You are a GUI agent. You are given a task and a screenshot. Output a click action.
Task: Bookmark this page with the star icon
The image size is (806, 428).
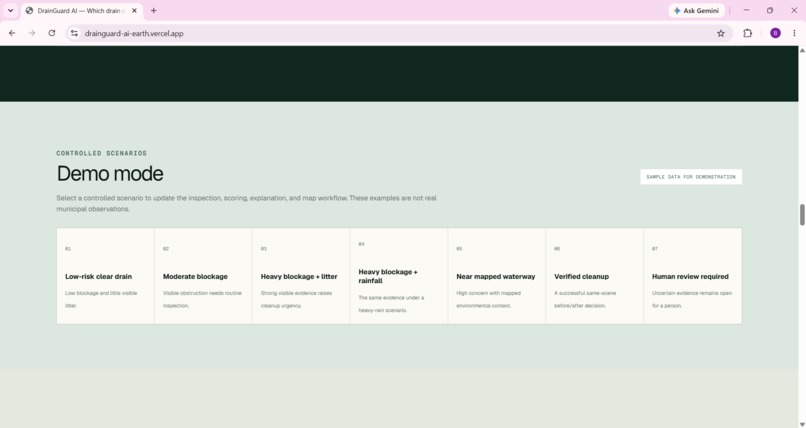point(721,33)
